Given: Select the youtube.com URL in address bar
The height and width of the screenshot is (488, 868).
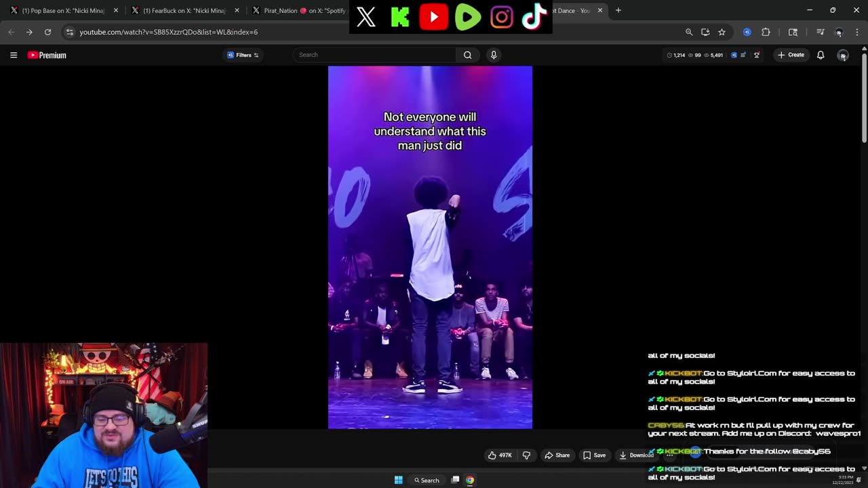Looking at the screenshot, I should pos(168,32).
